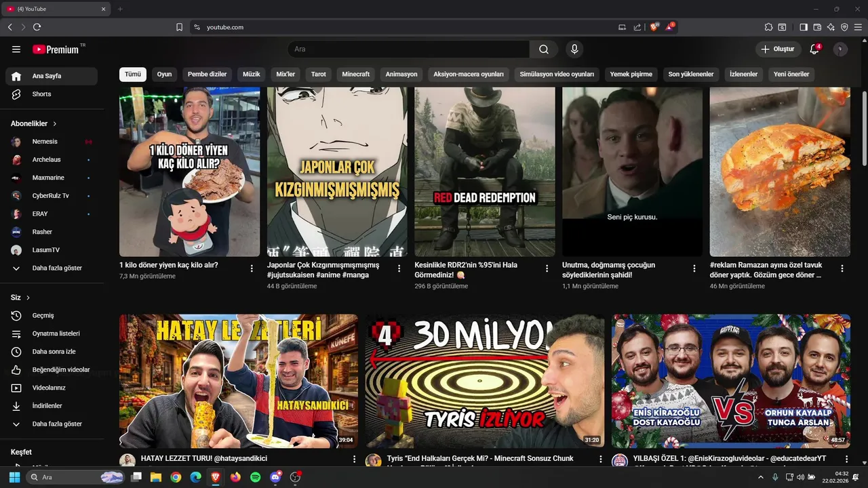Select the Tümü filter chip

133,74
